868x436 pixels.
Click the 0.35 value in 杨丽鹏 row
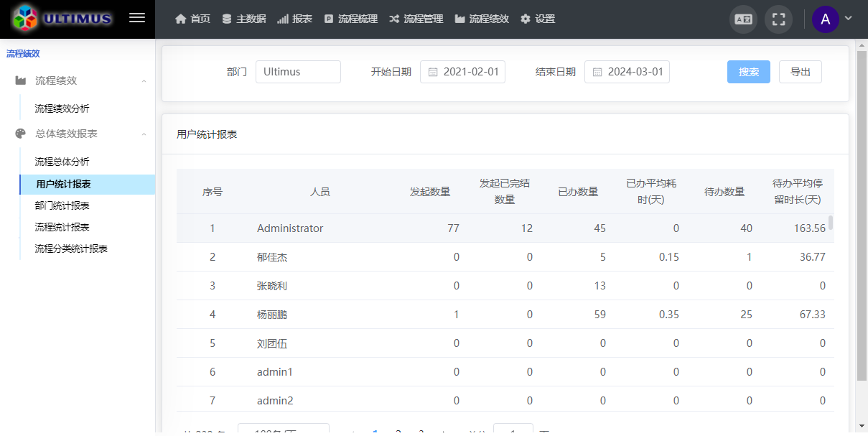coord(669,315)
